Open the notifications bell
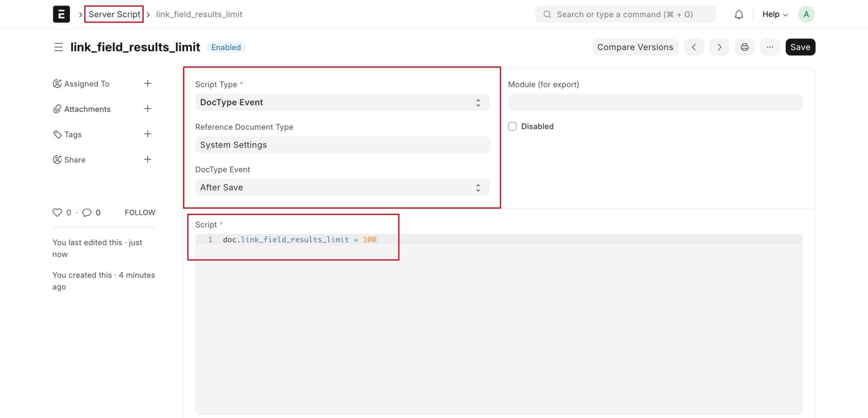The image size is (868, 418). click(x=739, y=14)
